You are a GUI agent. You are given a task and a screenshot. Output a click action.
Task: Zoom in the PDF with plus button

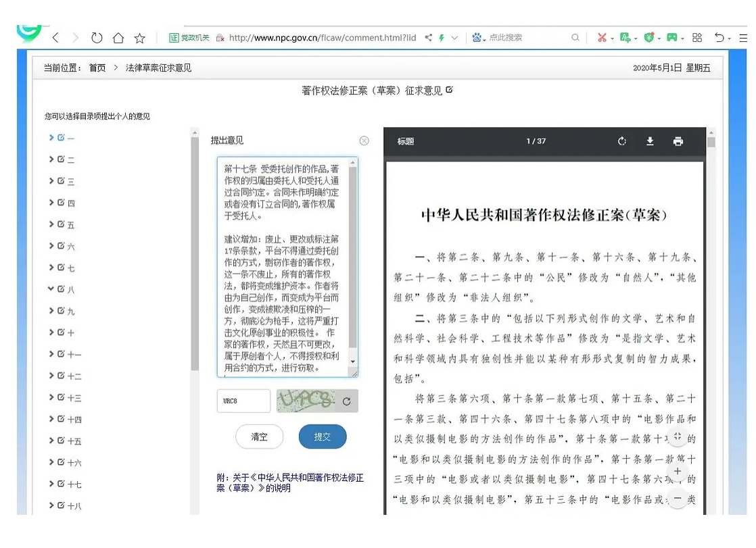coord(678,471)
